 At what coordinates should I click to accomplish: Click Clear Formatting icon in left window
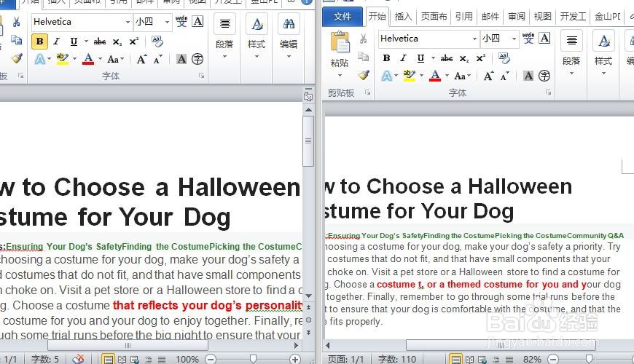tap(157, 41)
